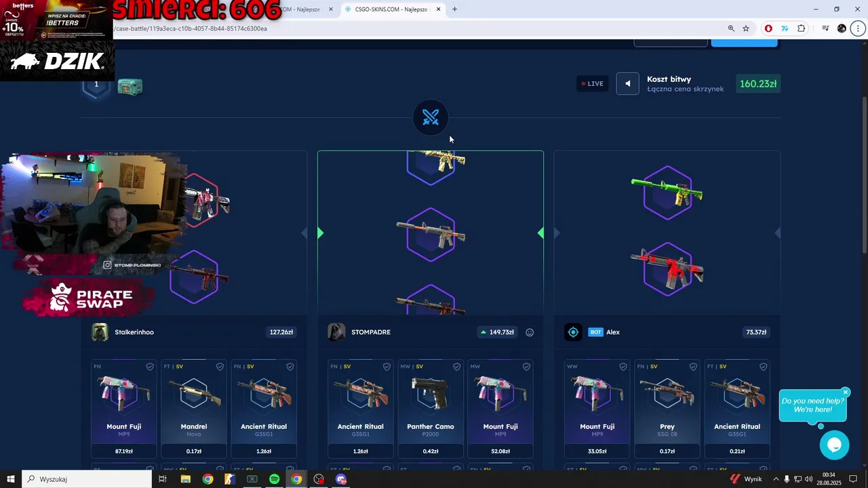Open Spotify from the taskbar
The width and height of the screenshot is (868, 488).
(274, 479)
